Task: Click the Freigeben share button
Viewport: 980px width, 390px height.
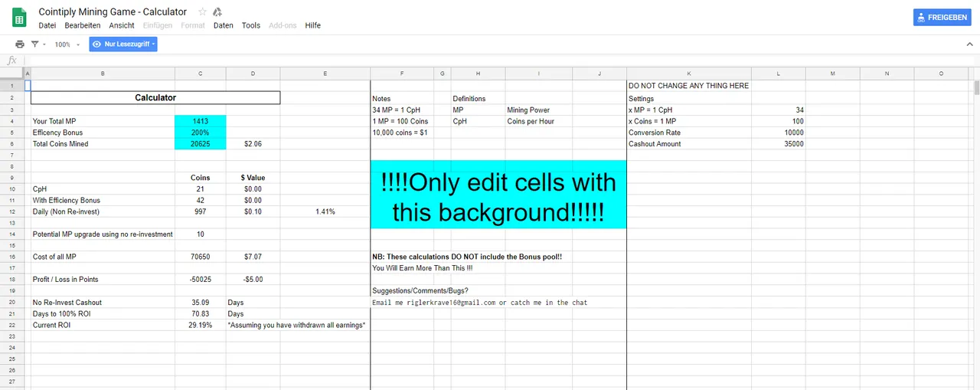Action: (x=942, y=18)
